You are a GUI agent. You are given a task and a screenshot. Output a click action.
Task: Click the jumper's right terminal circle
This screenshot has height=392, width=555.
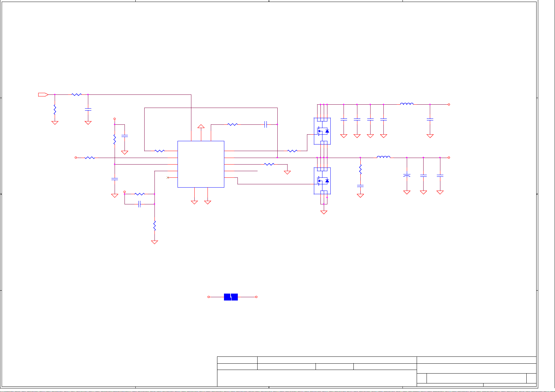pyautogui.click(x=256, y=297)
